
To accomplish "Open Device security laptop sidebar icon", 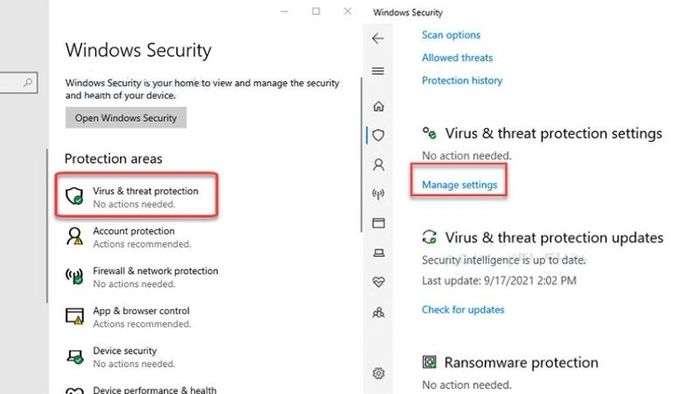I will coord(379,253).
